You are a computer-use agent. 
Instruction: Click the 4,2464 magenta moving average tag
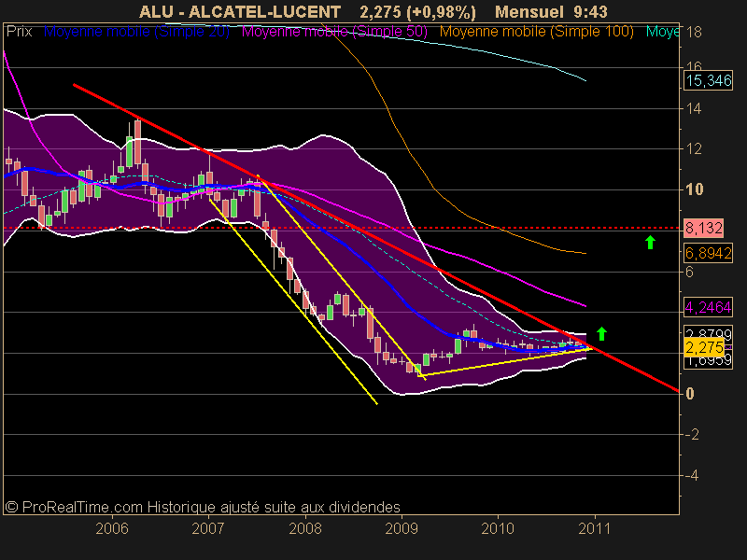pyautogui.click(x=709, y=307)
